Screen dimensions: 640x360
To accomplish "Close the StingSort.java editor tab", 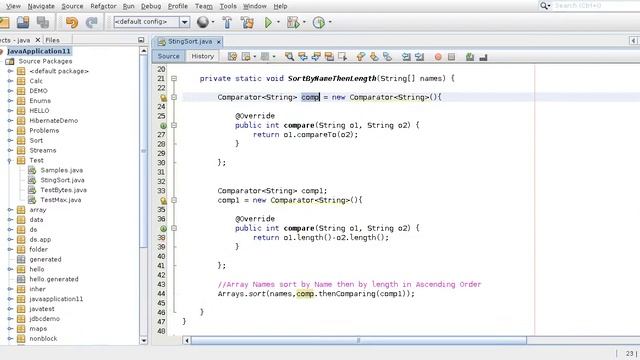I will (x=219, y=42).
